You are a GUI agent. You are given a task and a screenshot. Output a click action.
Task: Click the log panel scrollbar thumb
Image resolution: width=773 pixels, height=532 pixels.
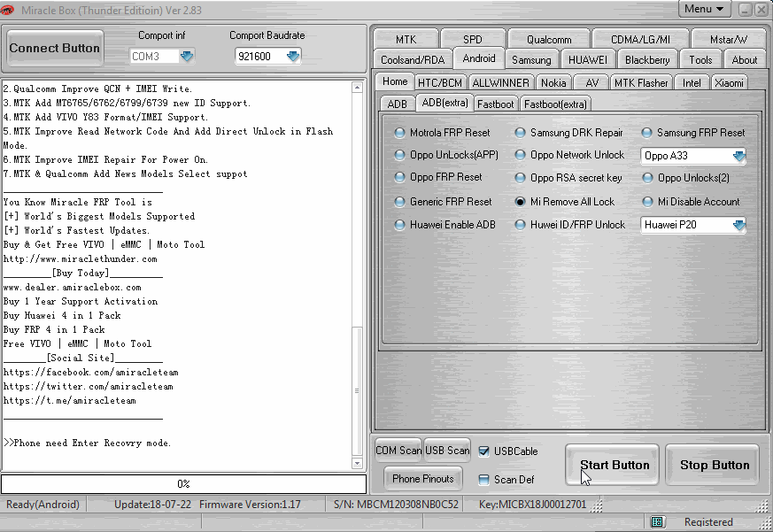pos(358,390)
